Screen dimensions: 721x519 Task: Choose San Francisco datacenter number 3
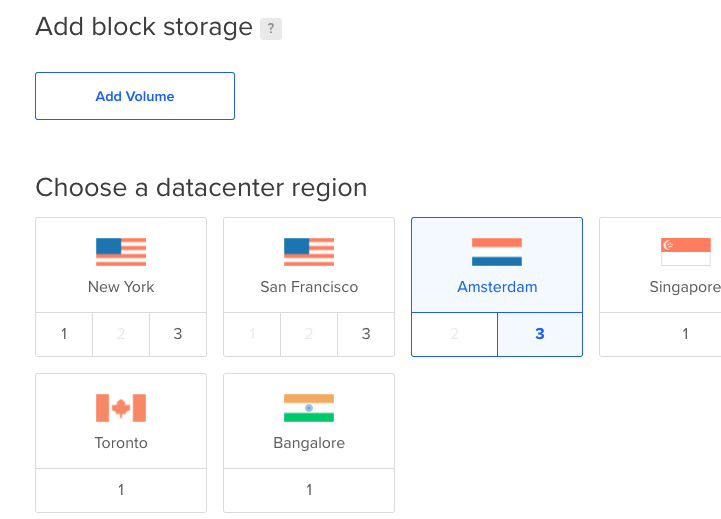366,334
